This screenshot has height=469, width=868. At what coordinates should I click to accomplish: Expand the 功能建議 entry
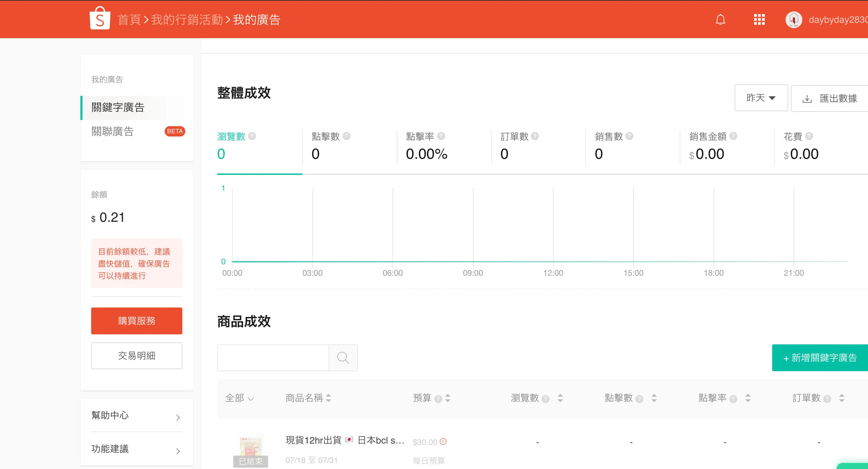coord(136,449)
